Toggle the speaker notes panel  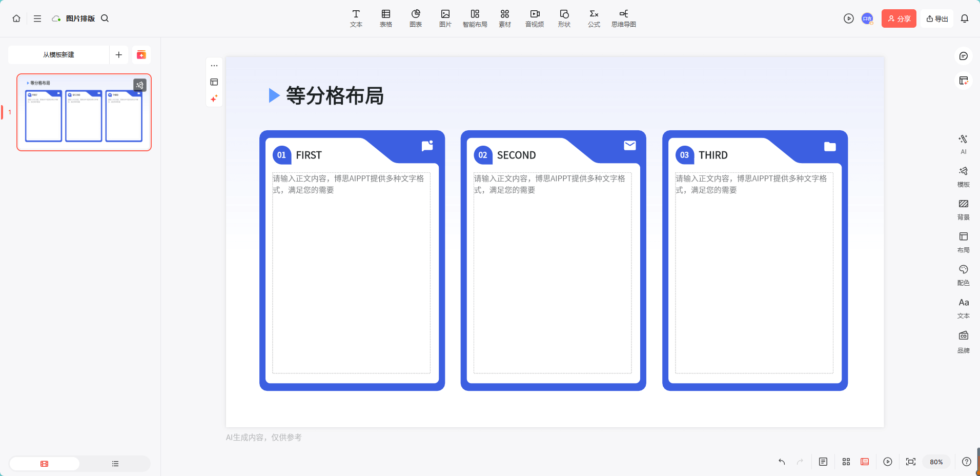click(824, 462)
